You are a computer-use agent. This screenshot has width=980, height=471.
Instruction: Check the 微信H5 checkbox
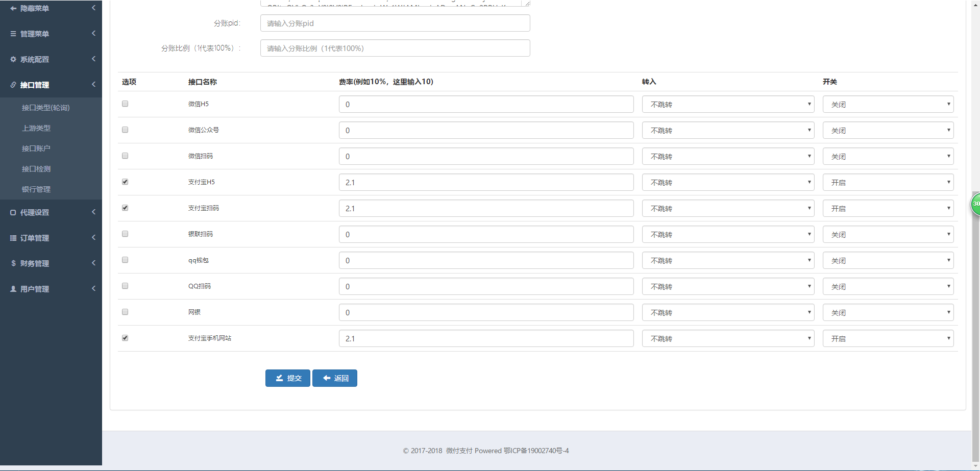pos(125,104)
